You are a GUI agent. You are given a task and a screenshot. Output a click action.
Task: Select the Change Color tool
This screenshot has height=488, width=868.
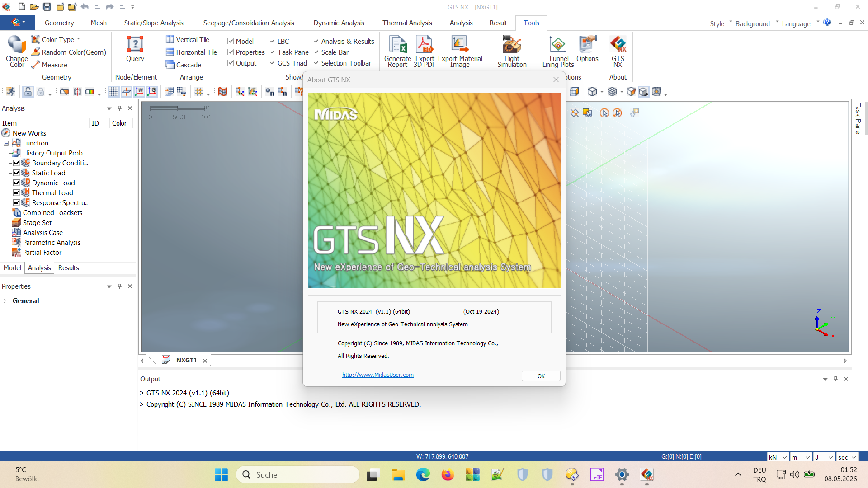(x=17, y=51)
